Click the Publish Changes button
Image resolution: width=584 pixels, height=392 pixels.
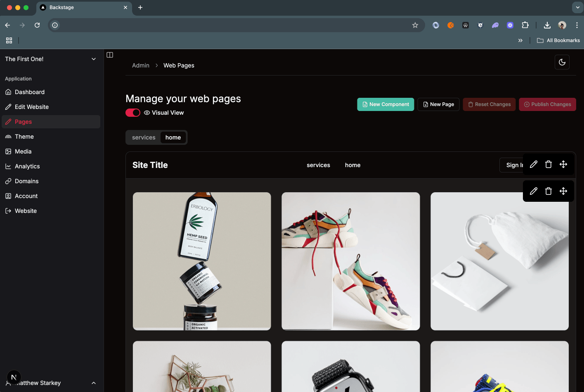(547, 104)
